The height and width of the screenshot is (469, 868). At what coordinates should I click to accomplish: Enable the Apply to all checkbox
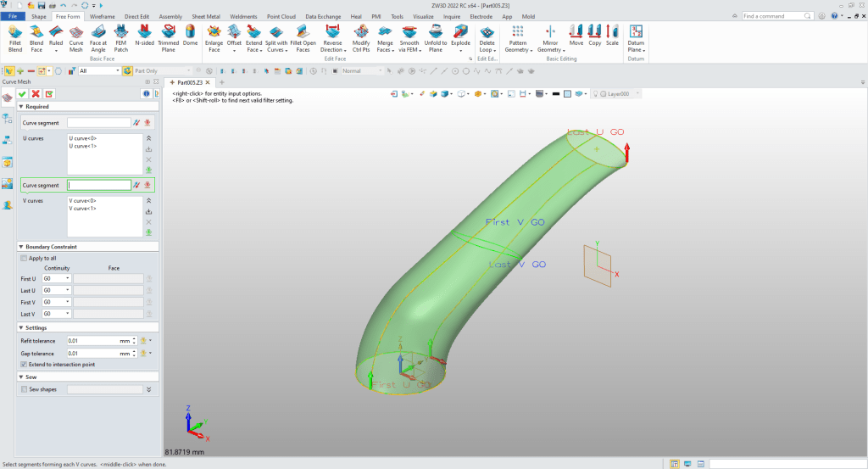(24, 258)
